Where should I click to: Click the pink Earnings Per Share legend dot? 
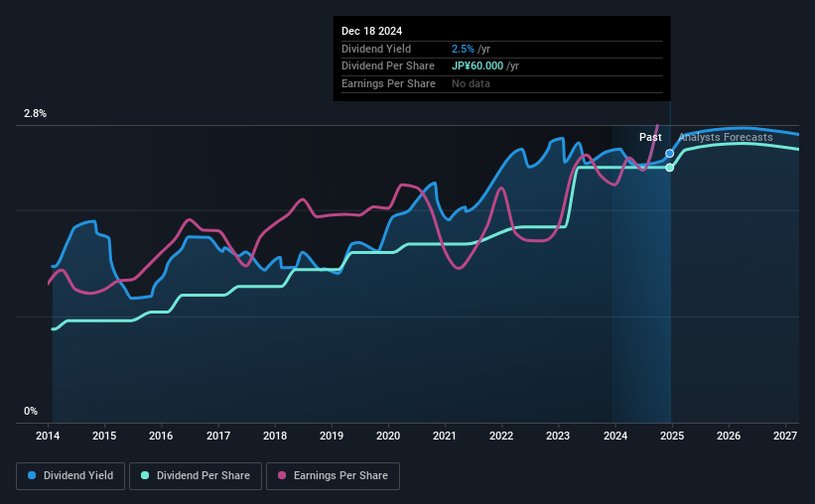click(x=282, y=475)
